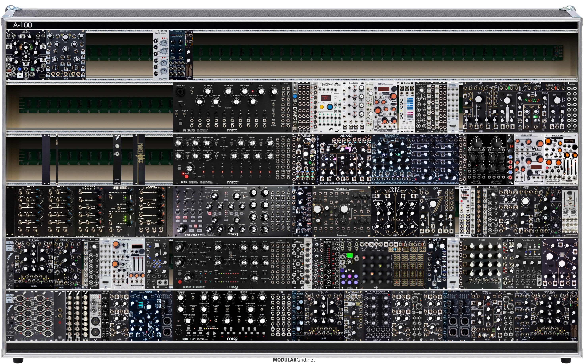Open the René sequencer module
The width and height of the screenshot is (588, 364).
click(x=393, y=264)
